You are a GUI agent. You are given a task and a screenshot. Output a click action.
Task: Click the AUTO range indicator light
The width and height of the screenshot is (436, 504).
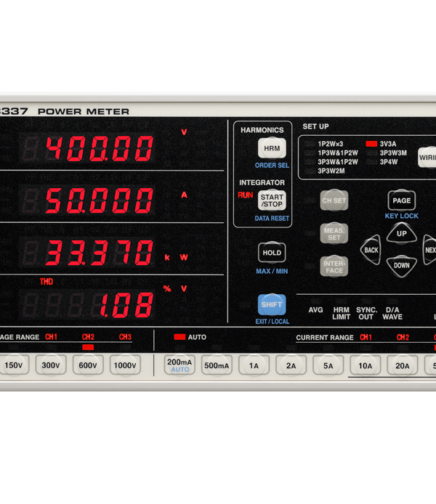pyautogui.click(x=179, y=337)
